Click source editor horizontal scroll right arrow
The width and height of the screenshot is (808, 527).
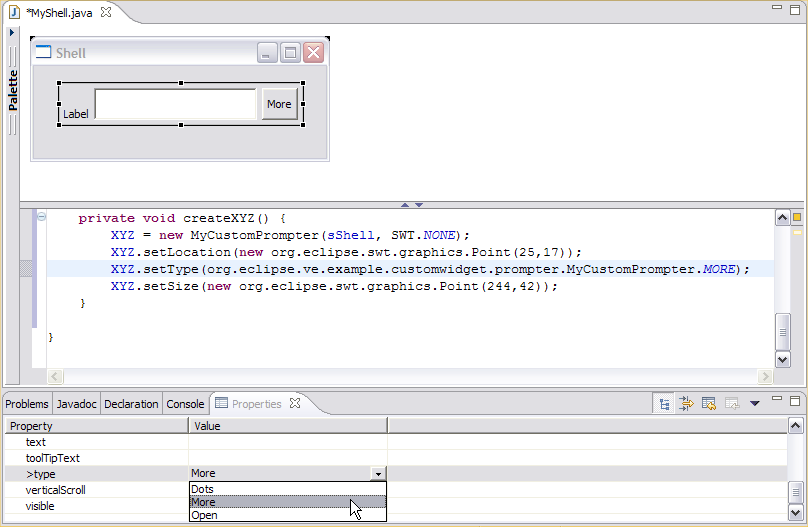click(x=765, y=377)
